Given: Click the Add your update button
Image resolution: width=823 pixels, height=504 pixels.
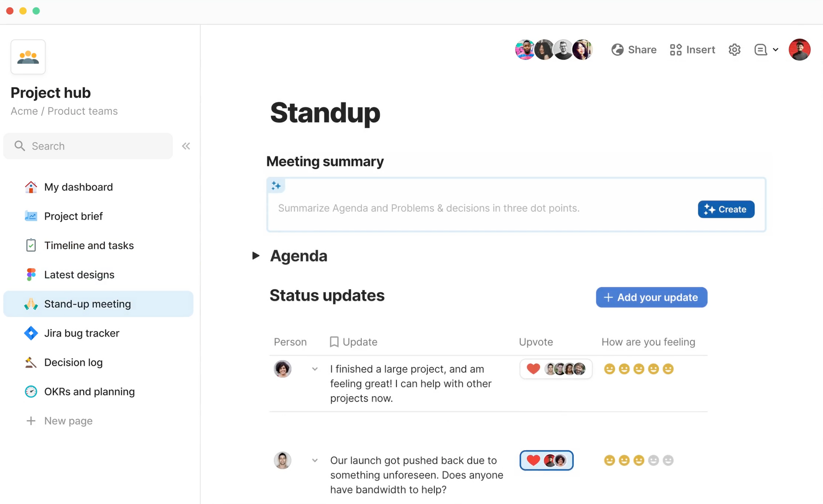Looking at the screenshot, I should click(x=651, y=297).
